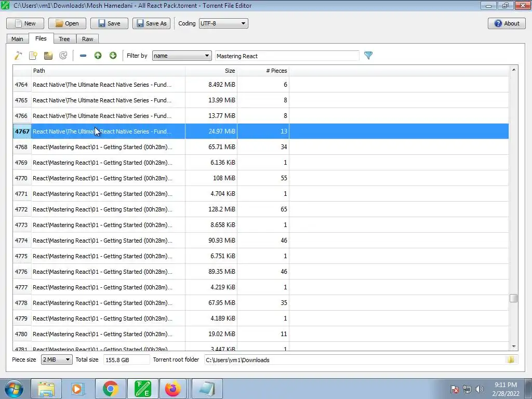The width and height of the screenshot is (532, 399).
Task: Remove selected file with minus icon
Action: tap(83, 56)
